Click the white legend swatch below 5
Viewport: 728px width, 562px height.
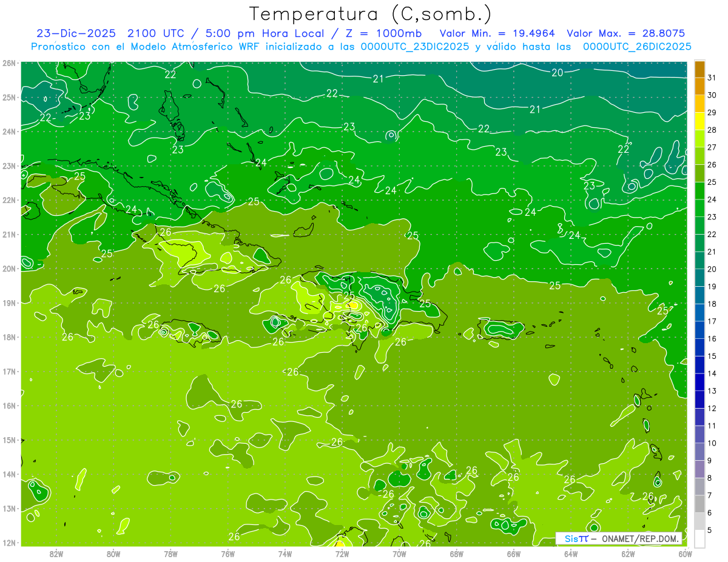pyautogui.click(x=699, y=538)
